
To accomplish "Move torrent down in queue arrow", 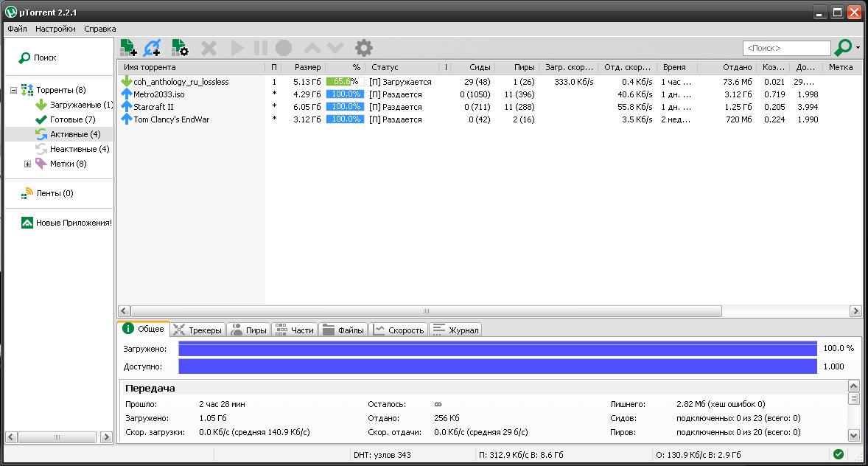I will pyautogui.click(x=335, y=48).
